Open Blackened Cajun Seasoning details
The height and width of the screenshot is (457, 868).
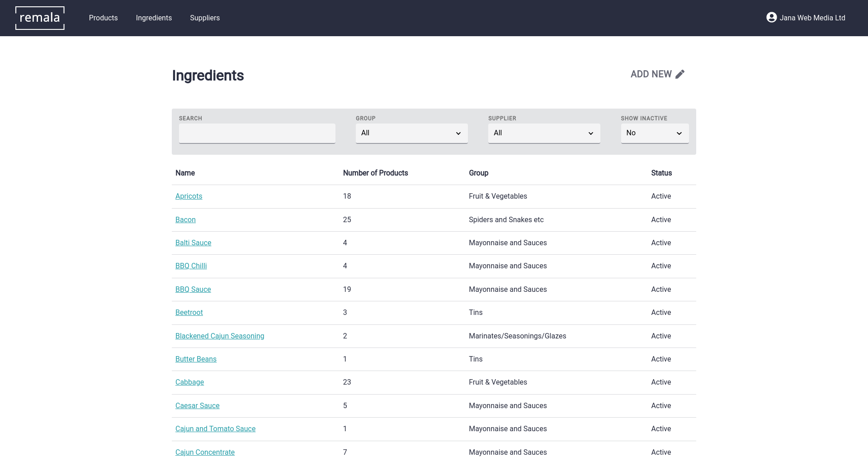coord(220,336)
